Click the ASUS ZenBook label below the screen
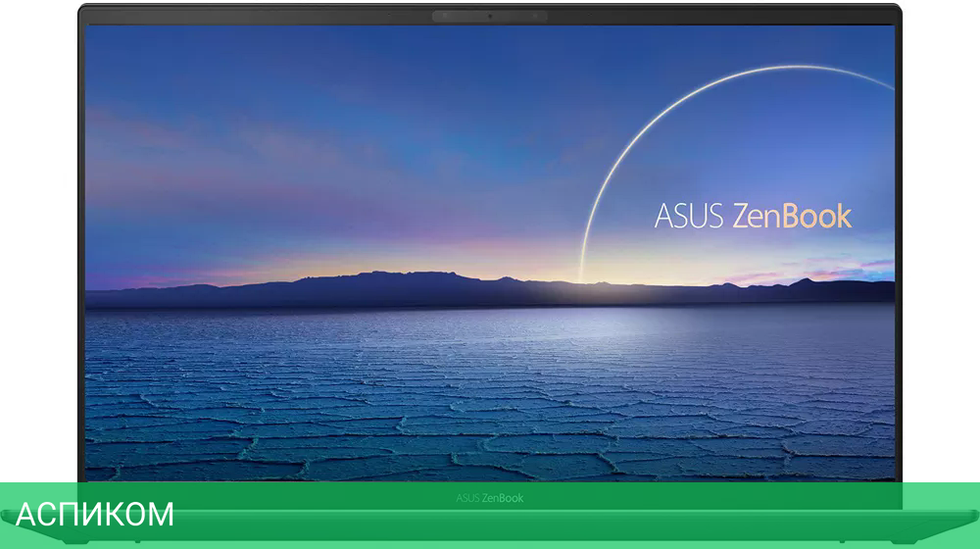Screen dimensions: 980x549 [x=489, y=498]
